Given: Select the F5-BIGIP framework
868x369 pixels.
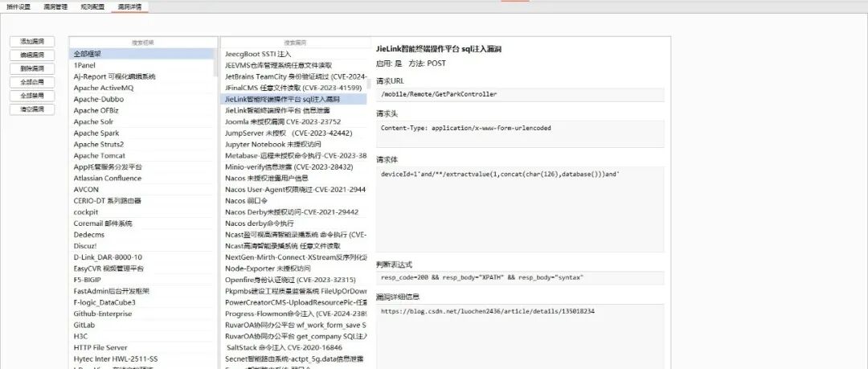Looking at the screenshot, I should pos(141,280).
